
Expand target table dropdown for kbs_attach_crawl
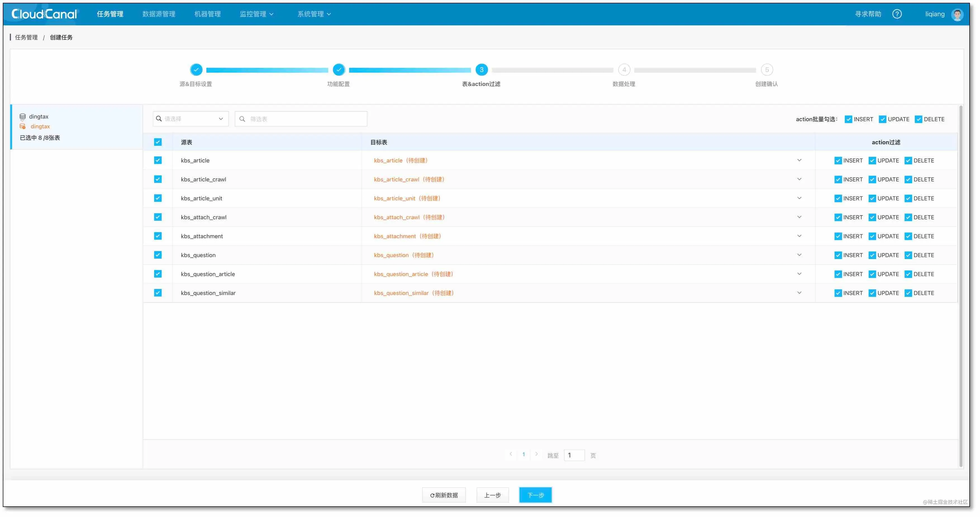pyautogui.click(x=799, y=217)
